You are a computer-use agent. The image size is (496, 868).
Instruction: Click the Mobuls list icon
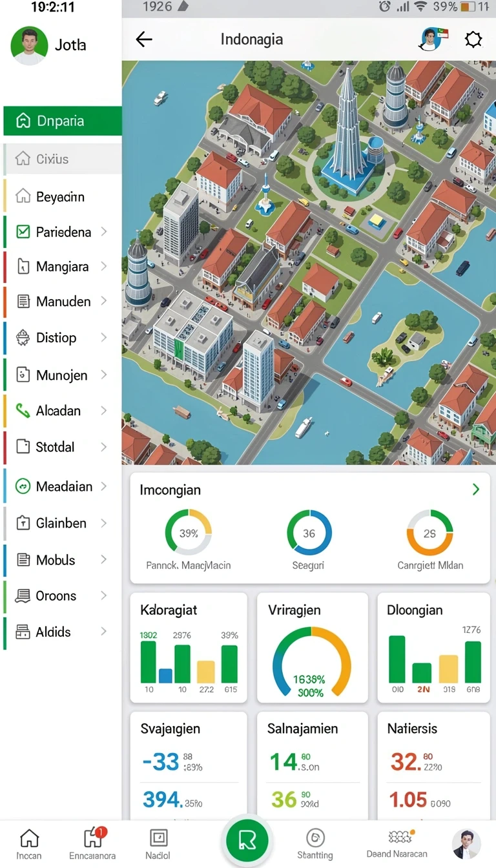23,560
